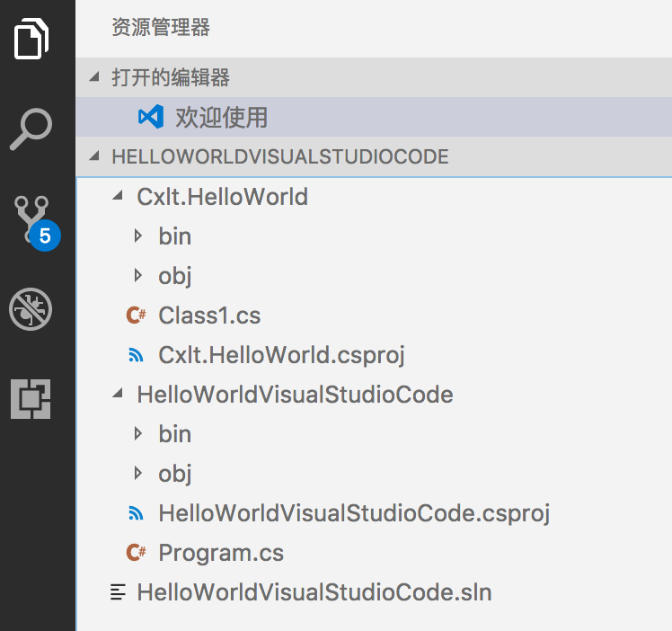This screenshot has height=631, width=672.
Task: Collapse the HelloWorldVisualStudioCode folder arrow
Action: (118, 394)
